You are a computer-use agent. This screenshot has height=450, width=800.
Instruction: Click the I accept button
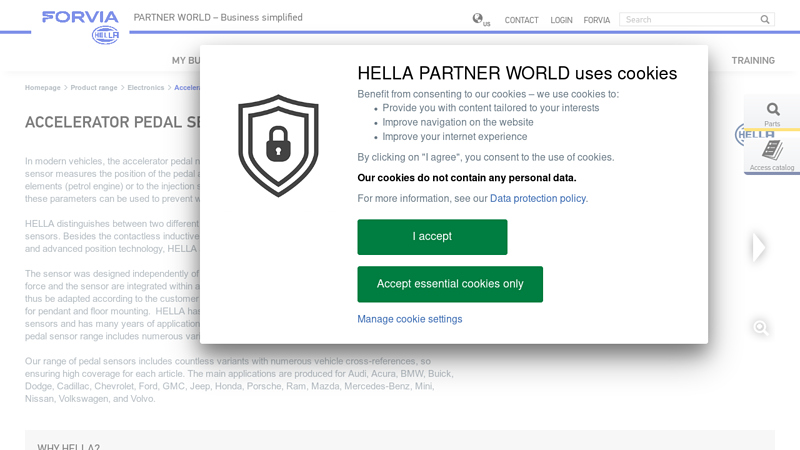432,237
